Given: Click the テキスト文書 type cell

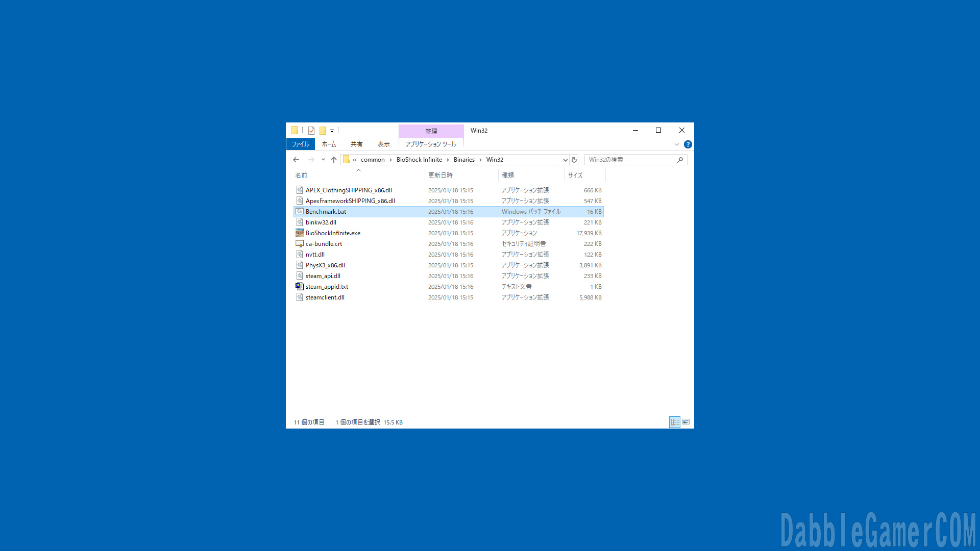Looking at the screenshot, I should 517,287.
